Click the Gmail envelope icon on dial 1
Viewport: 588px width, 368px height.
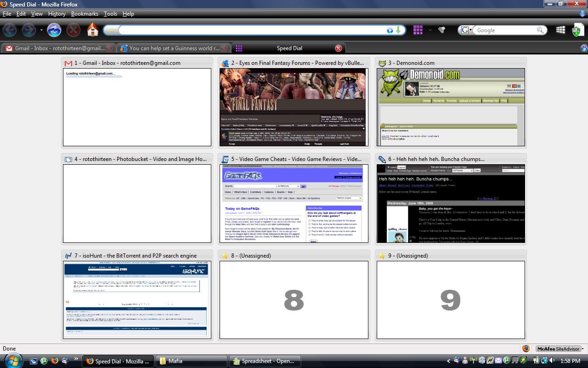click(68, 63)
